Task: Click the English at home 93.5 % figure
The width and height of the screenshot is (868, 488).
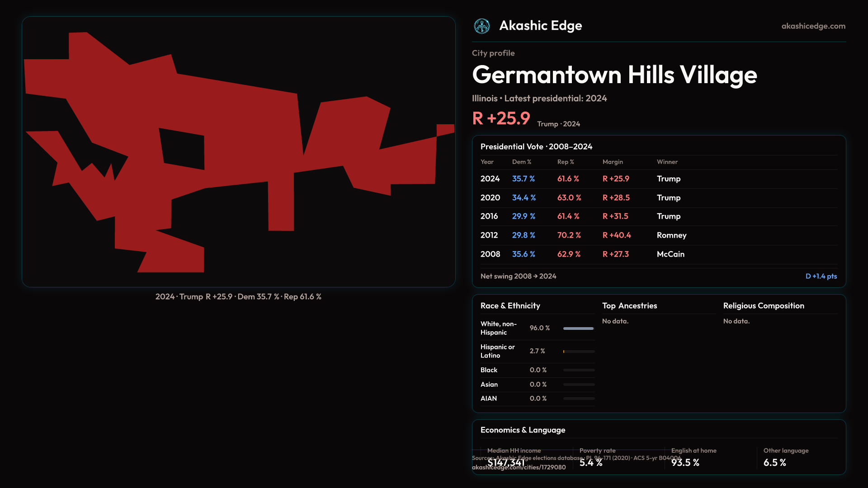Action: (685, 463)
